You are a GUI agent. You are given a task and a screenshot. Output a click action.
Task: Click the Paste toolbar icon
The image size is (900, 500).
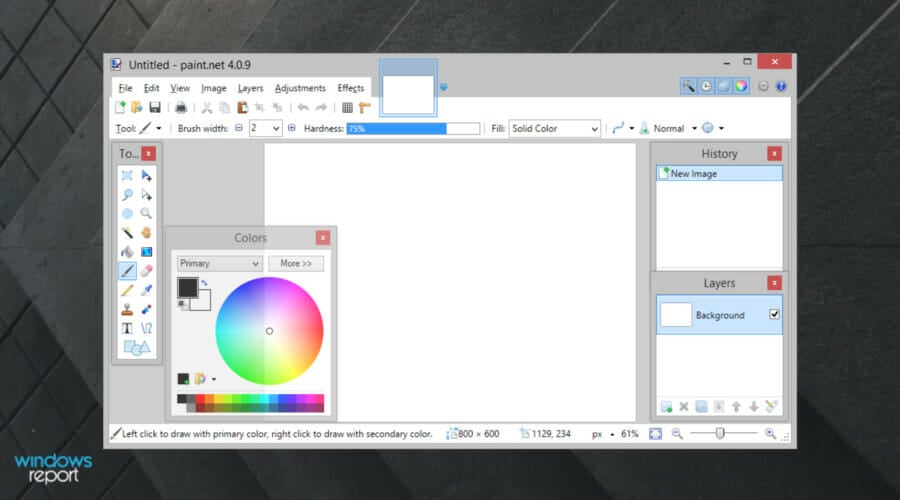pos(242,107)
